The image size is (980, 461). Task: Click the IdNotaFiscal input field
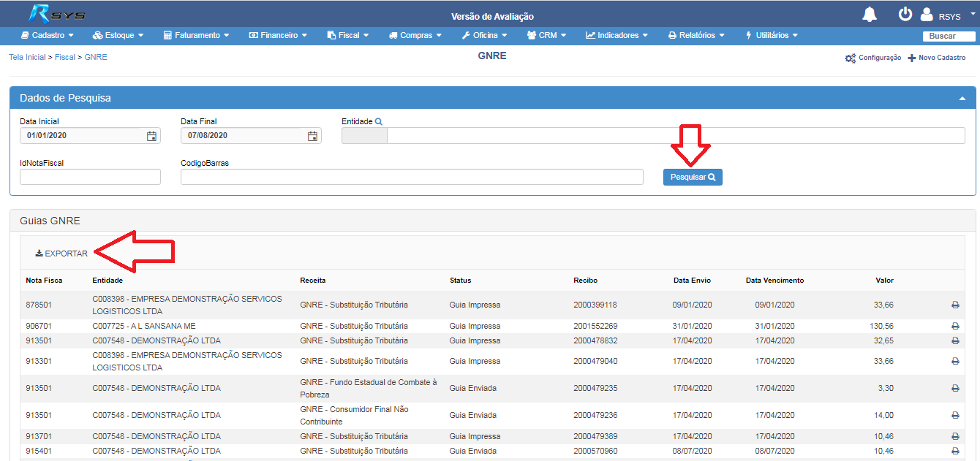pos(90,177)
